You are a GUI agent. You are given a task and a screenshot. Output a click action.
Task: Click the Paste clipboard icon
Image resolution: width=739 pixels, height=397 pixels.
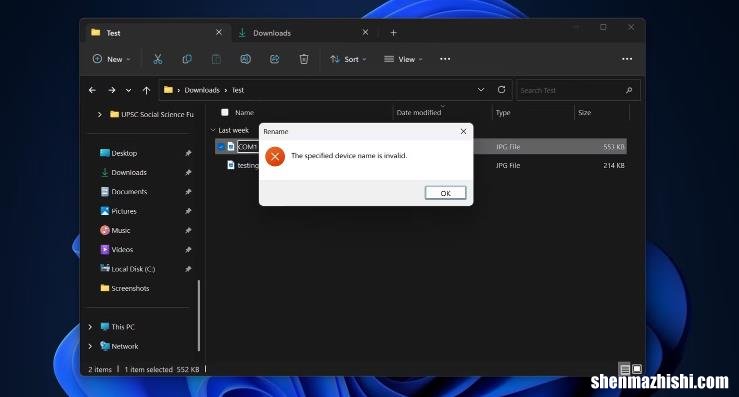pyautogui.click(x=216, y=59)
